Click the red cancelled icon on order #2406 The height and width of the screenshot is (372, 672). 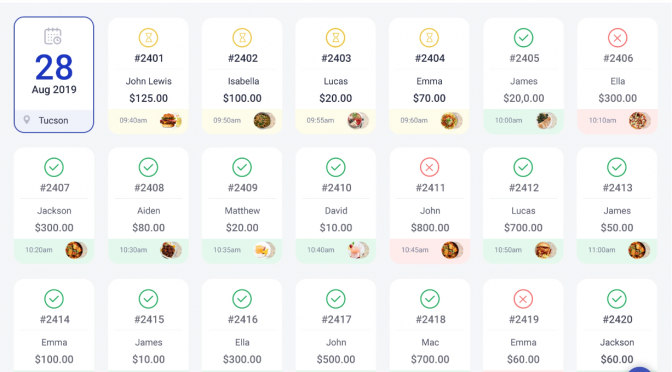(x=617, y=38)
